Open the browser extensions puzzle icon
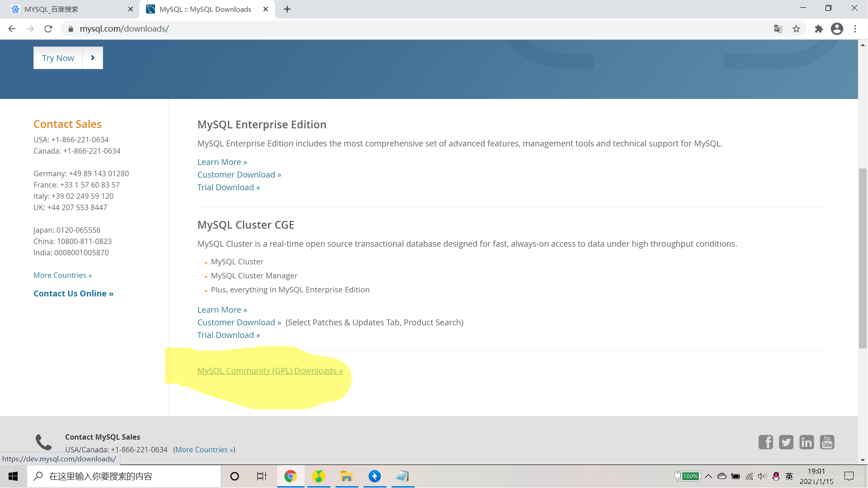This screenshot has width=868, height=488. 819,29
